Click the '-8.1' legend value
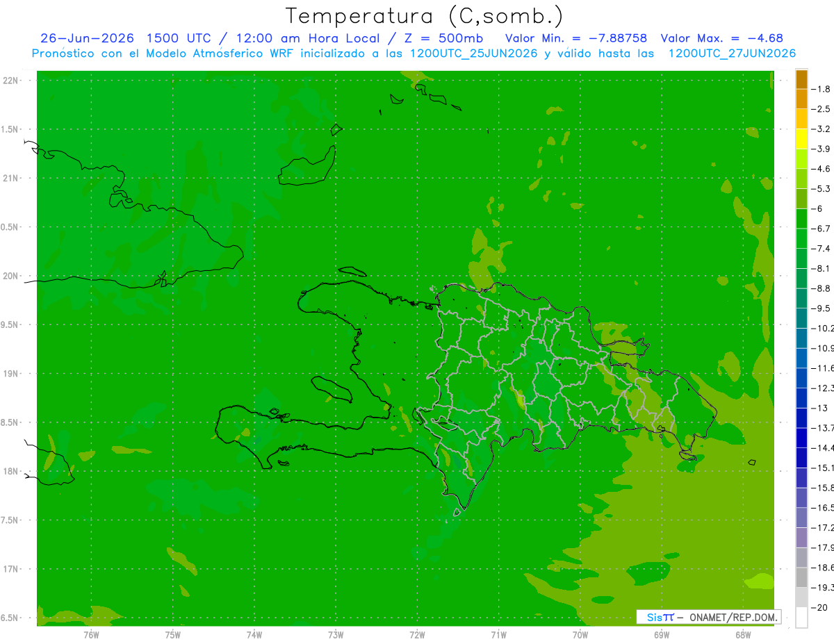The width and height of the screenshot is (834, 644). 822,268
